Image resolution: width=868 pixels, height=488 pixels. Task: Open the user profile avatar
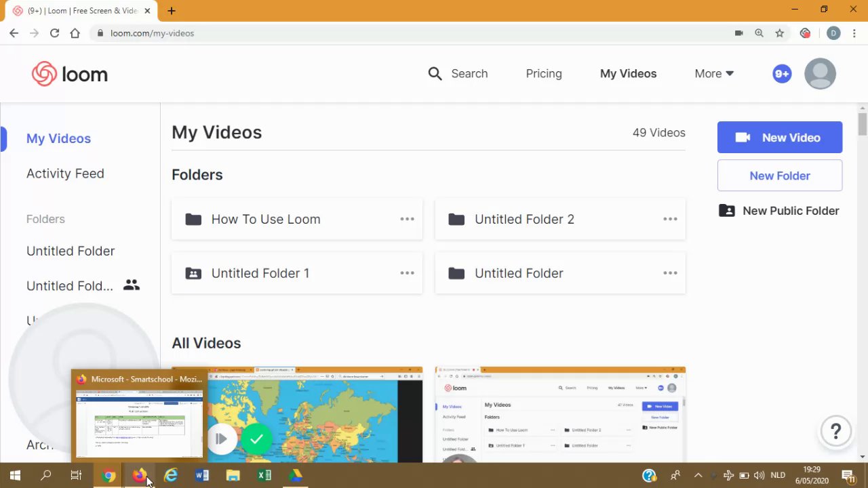click(x=820, y=74)
